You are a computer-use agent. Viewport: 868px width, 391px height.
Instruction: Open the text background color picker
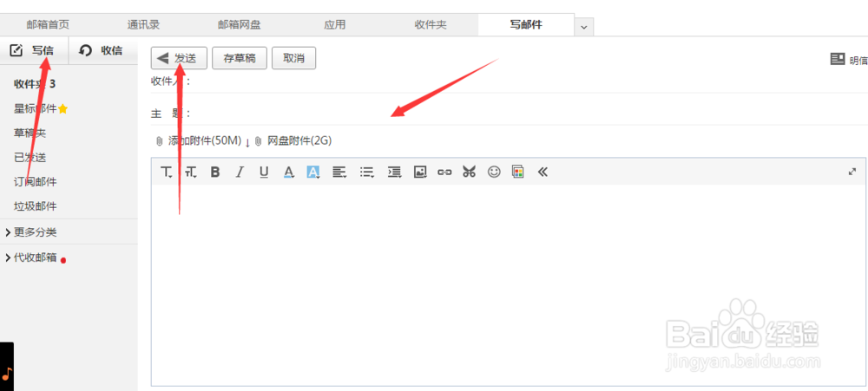click(313, 172)
